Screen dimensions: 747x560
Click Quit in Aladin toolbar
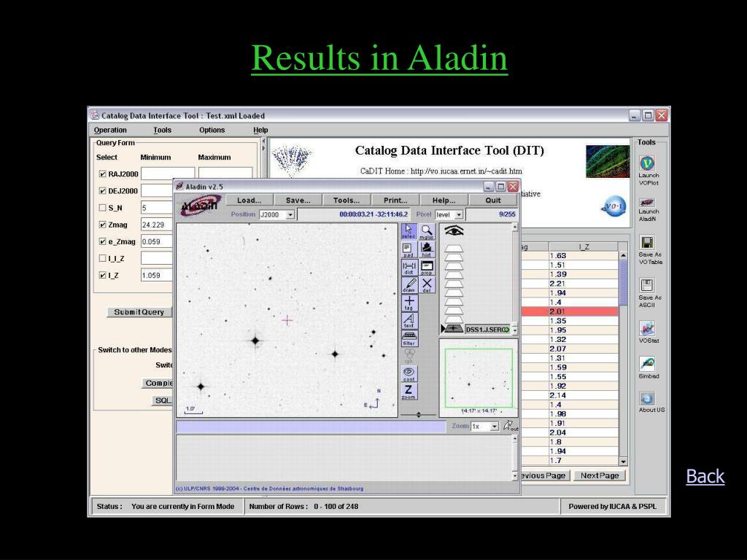[493, 201]
